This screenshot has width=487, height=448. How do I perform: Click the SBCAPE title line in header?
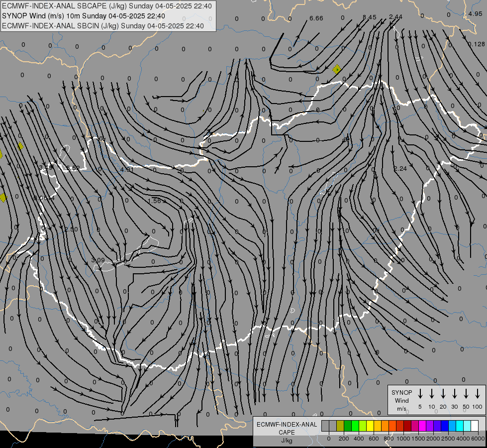point(107,6)
